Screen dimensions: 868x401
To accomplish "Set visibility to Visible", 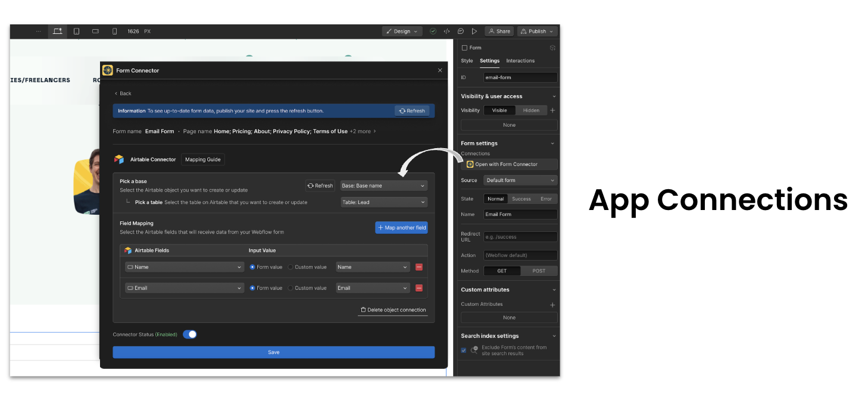I will [x=499, y=110].
